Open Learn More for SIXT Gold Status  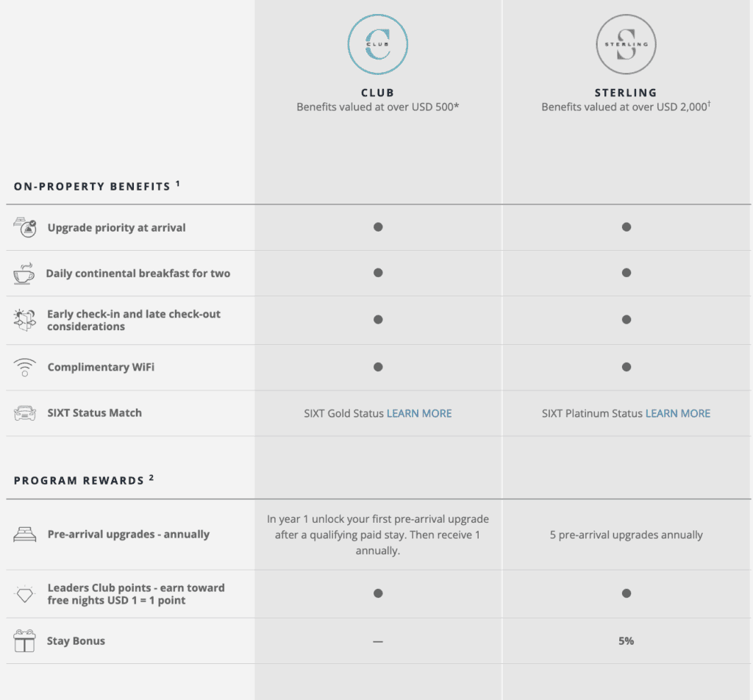pos(419,413)
